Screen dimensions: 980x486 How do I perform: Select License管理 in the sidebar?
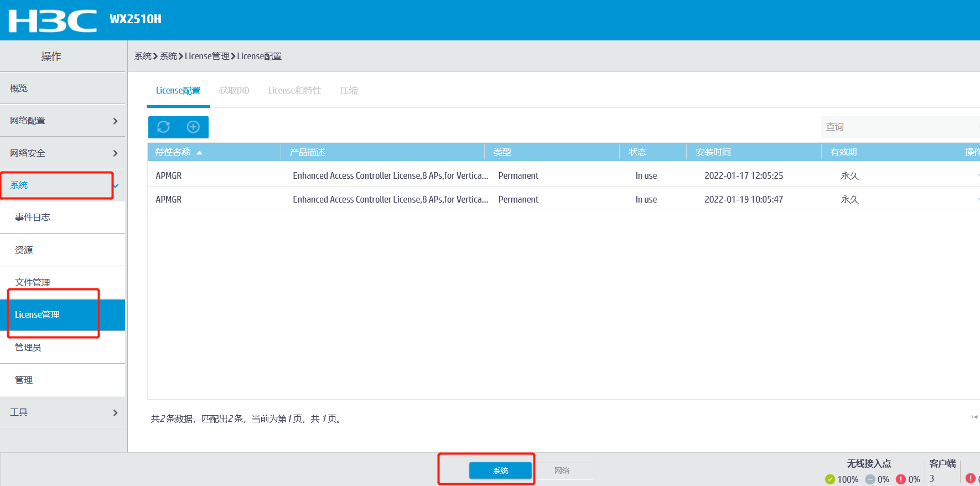[x=63, y=315]
